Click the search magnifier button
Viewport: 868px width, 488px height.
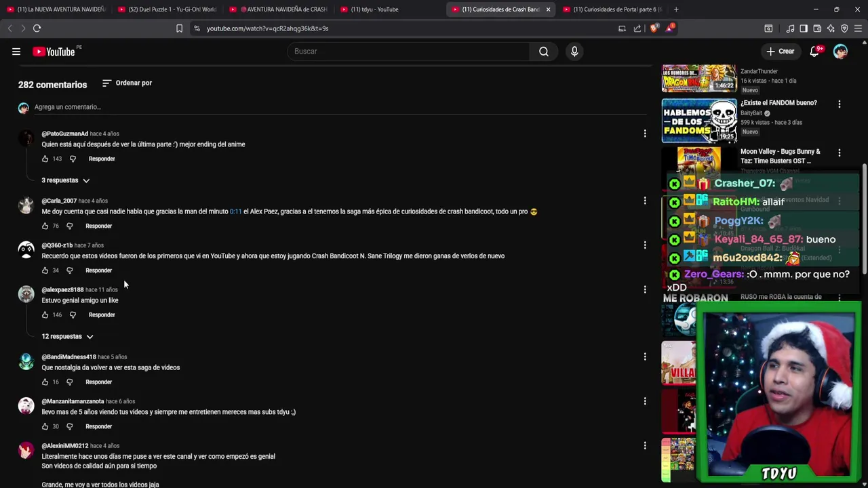coord(544,52)
